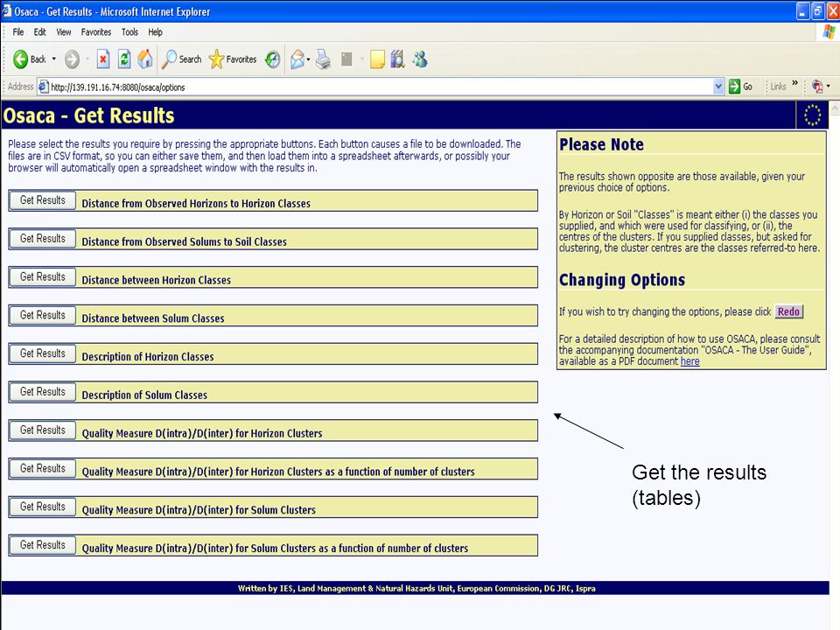Click the 'Links' toolbar label
Image resolution: width=840 pixels, height=630 pixels.
pyautogui.click(x=779, y=87)
